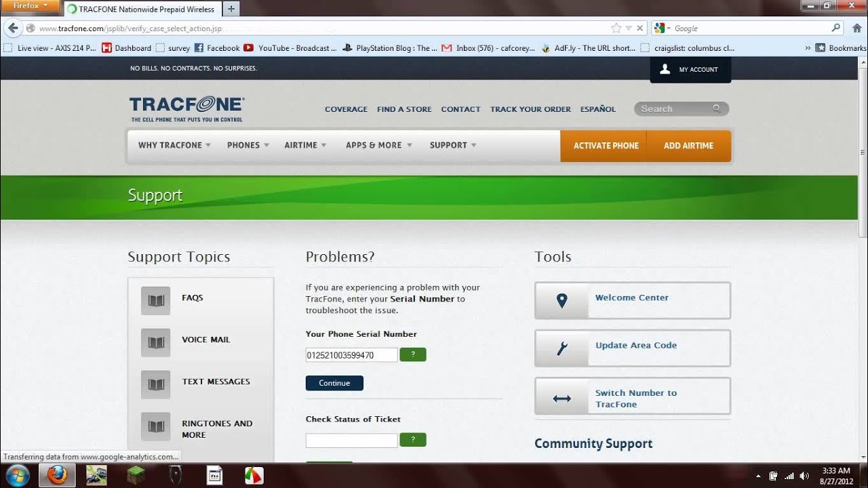
Task: Open the COVERAGE link
Action: point(346,109)
